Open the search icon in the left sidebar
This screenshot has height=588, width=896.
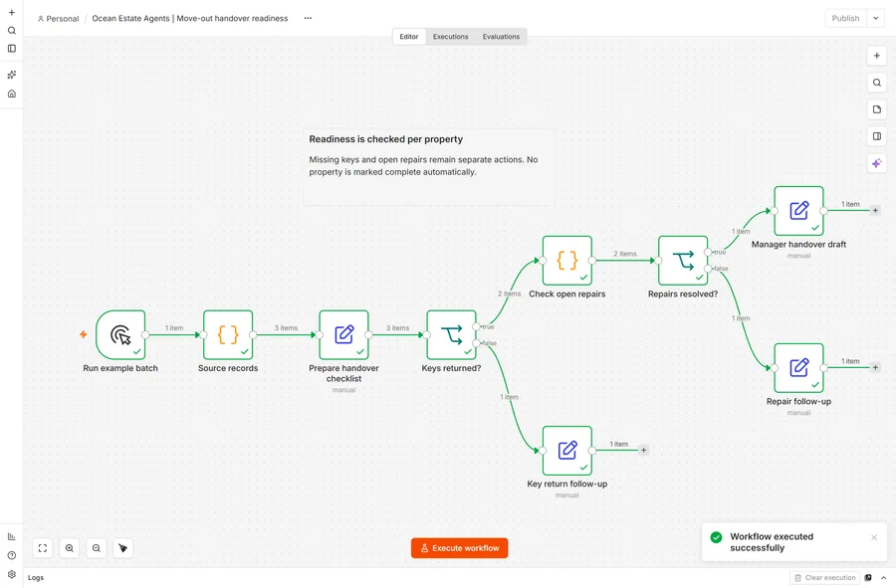[11, 30]
